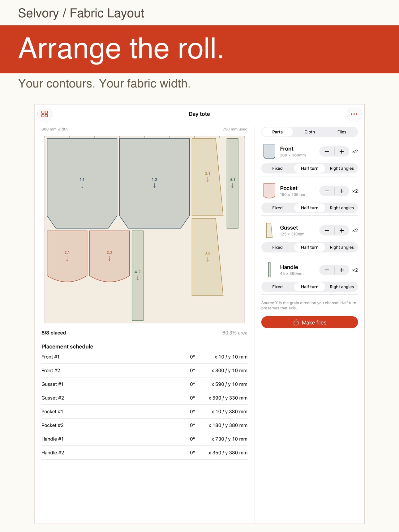The image size is (399, 532).
Task: Decrease Pocket piece quantity
Action: (x=327, y=191)
